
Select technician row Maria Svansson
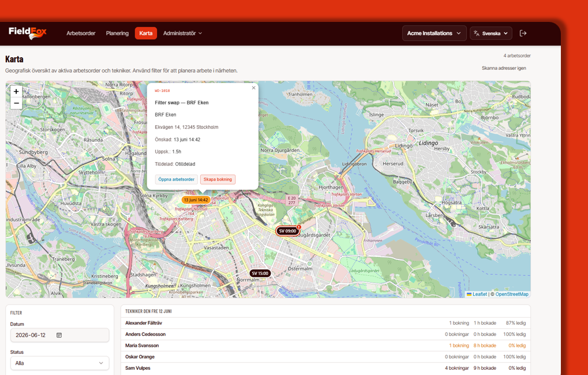(325, 346)
